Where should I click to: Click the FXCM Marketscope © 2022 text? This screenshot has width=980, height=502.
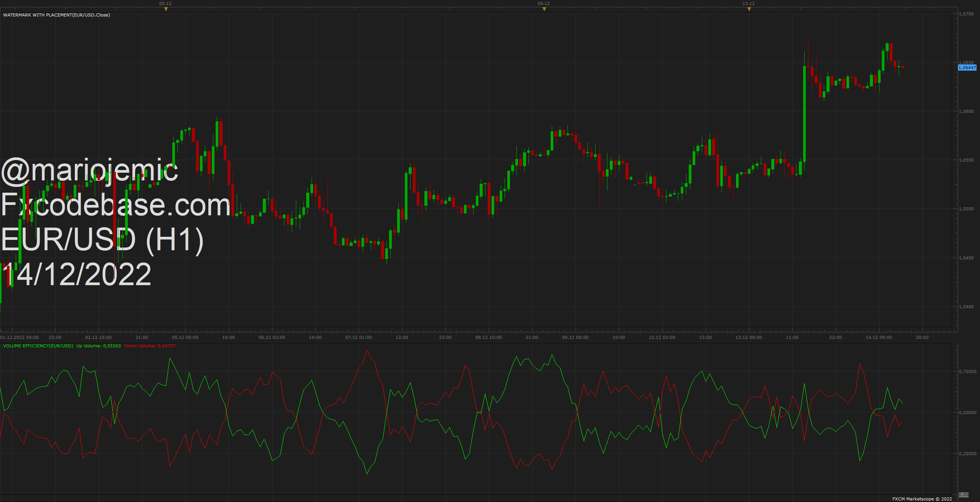point(922,499)
